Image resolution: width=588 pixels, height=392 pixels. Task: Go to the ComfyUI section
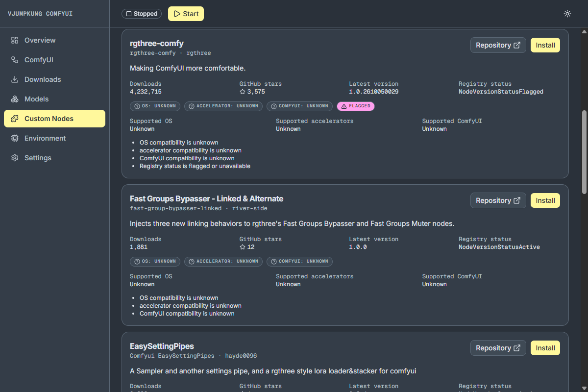click(54, 60)
